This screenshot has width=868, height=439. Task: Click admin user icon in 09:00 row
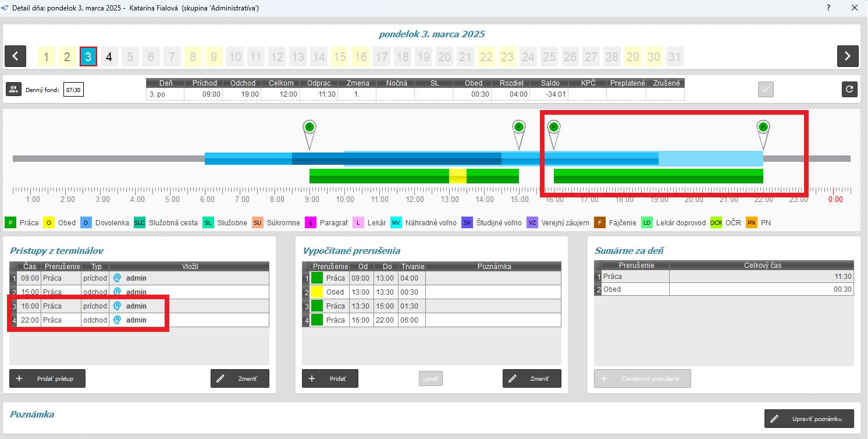pyautogui.click(x=118, y=278)
